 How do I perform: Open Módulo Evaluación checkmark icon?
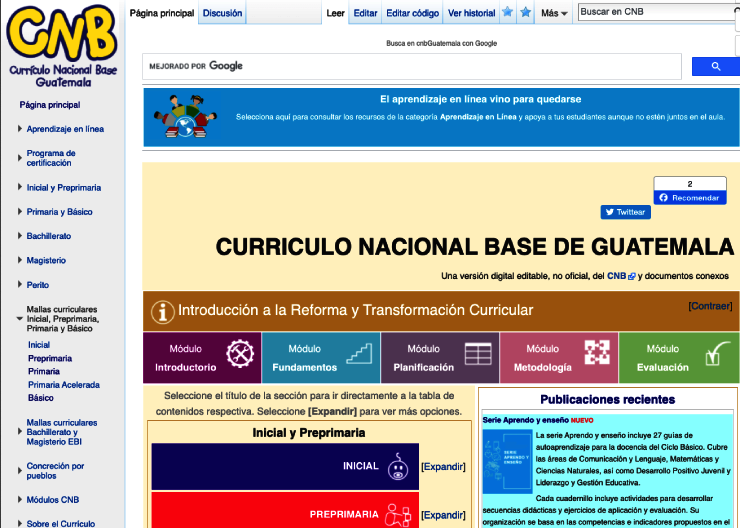tap(716, 354)
